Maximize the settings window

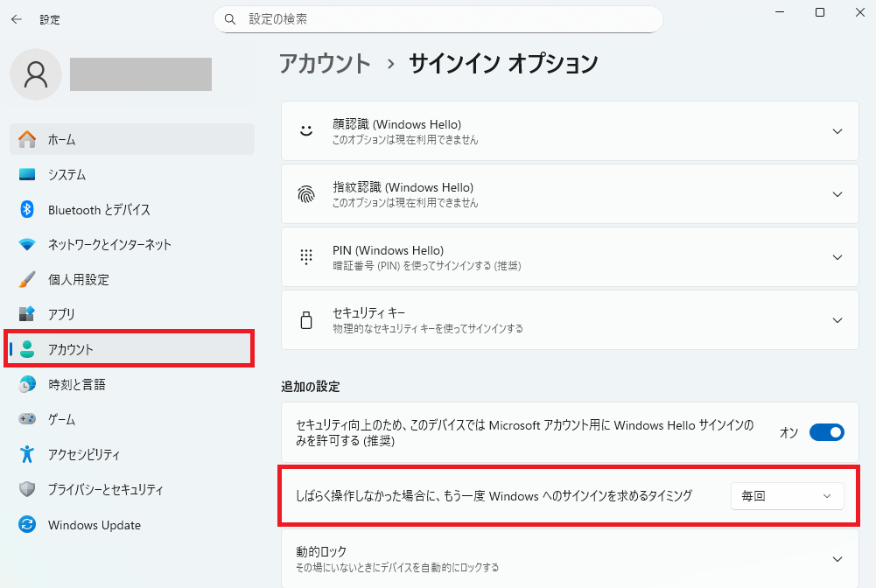820,12
